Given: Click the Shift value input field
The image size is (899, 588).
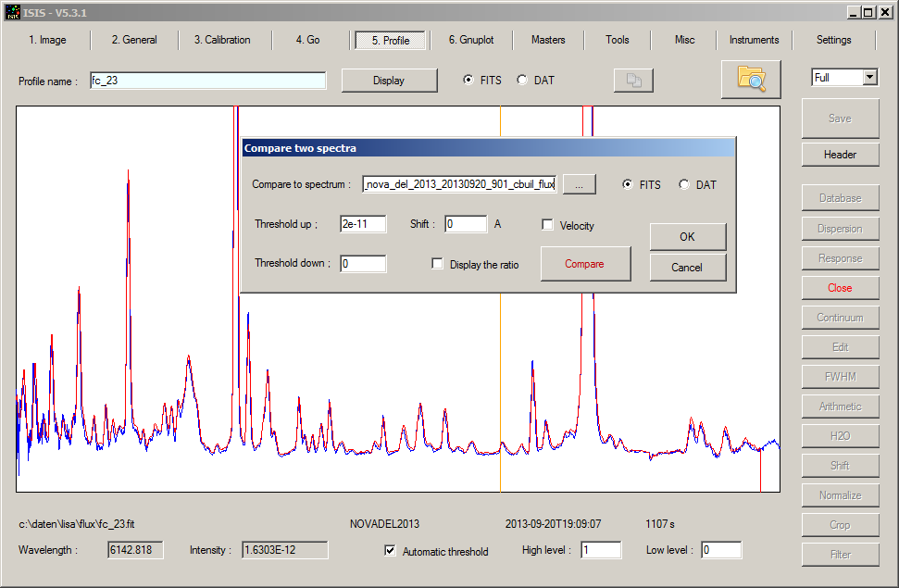Looking at the screenshot, I should pyautogui.click(x=466, y=224).
